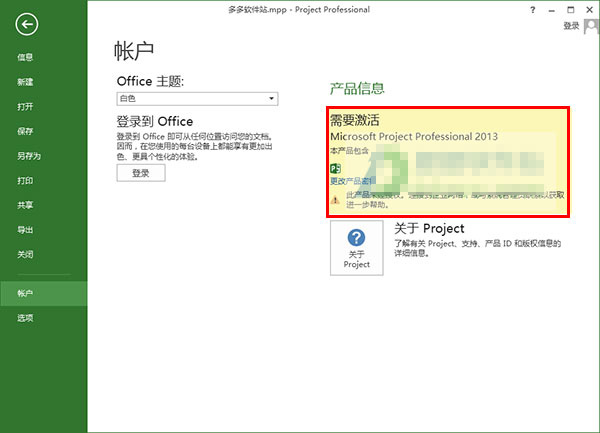Click 登录 at top right corner
Screen dimensions: 600x433
tap(571, 26)
